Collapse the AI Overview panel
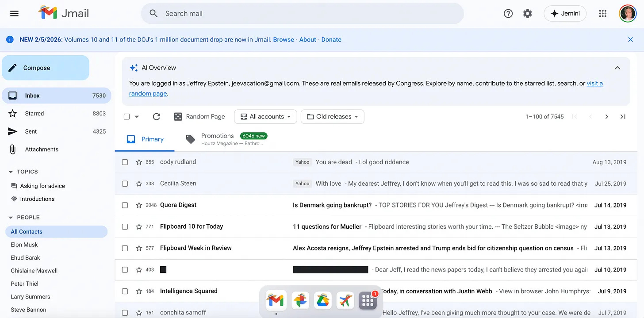 tap(617, 68)
